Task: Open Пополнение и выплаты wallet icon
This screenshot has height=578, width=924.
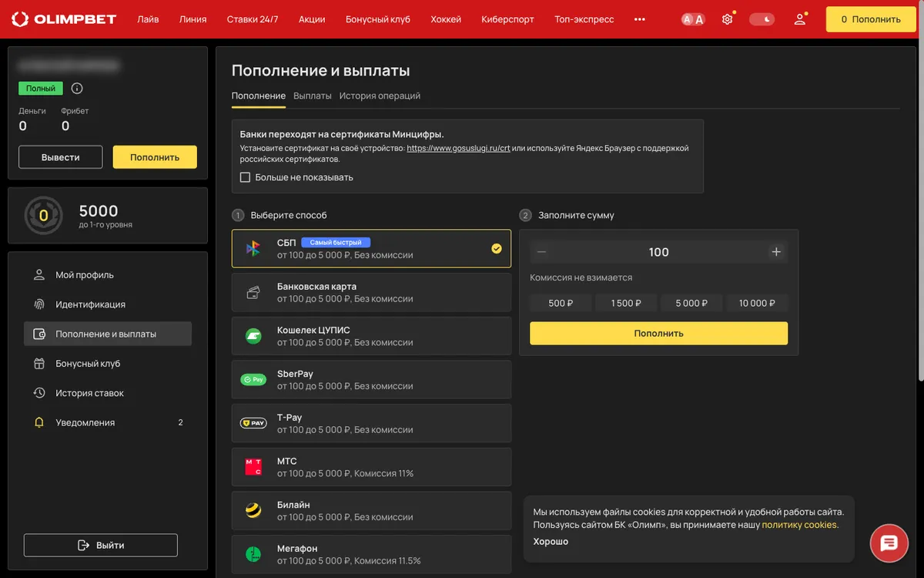Action: (39, 334)
